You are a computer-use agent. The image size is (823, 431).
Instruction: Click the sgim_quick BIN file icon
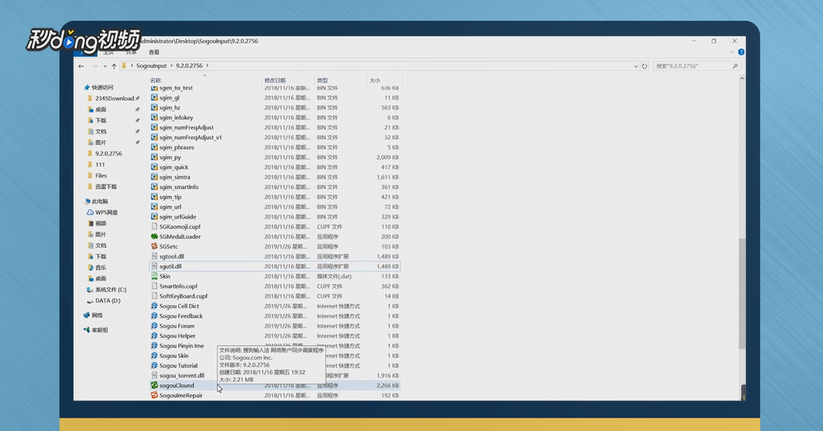click(154, 167)
